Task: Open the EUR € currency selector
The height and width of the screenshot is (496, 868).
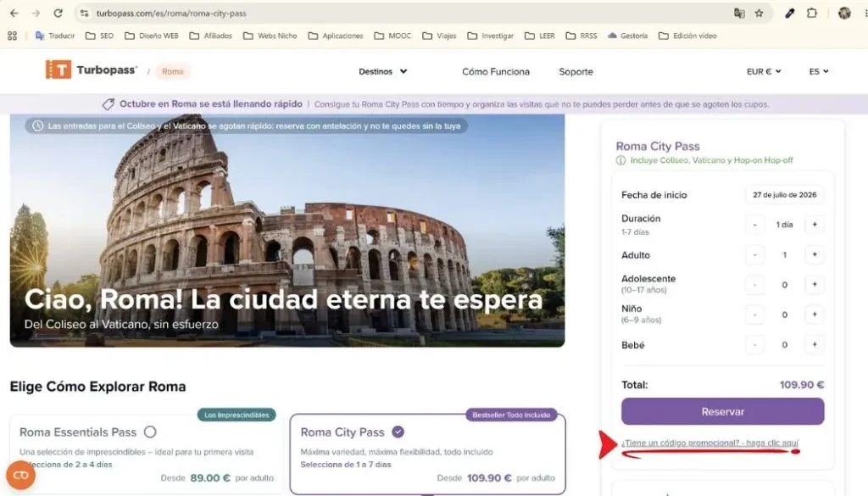Action: 764,71
